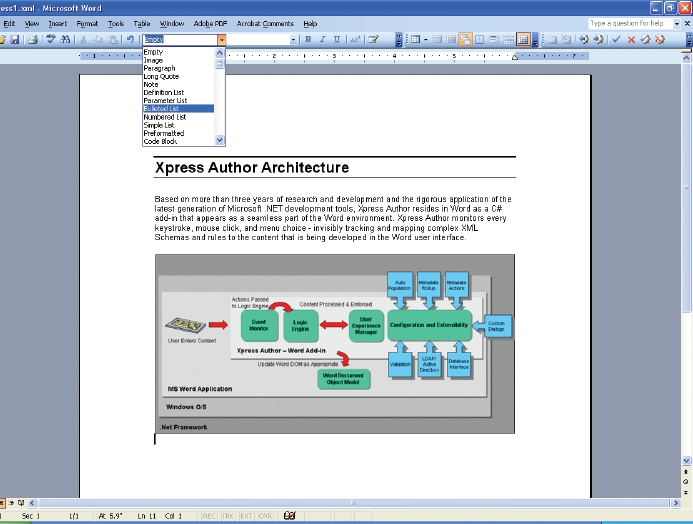
Task: Click the next change arrow icon
Action: (598, 40)
